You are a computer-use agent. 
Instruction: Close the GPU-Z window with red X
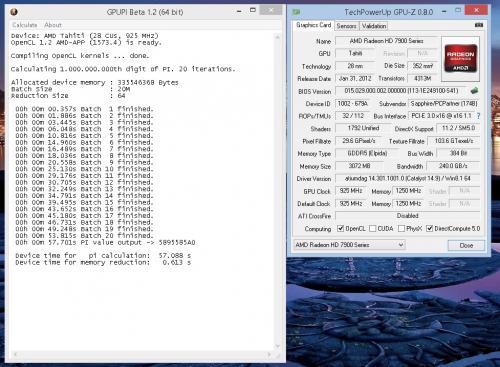pyautogui.click(x=476, y=10)
